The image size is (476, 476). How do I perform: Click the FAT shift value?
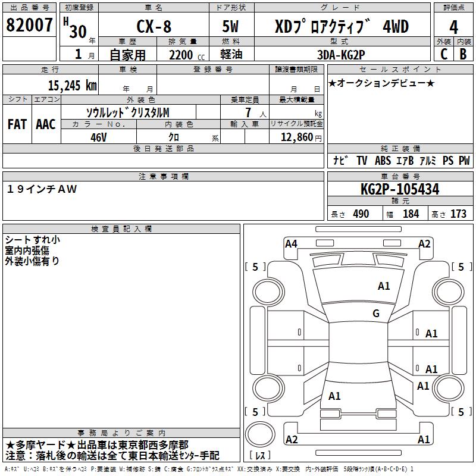17,124
